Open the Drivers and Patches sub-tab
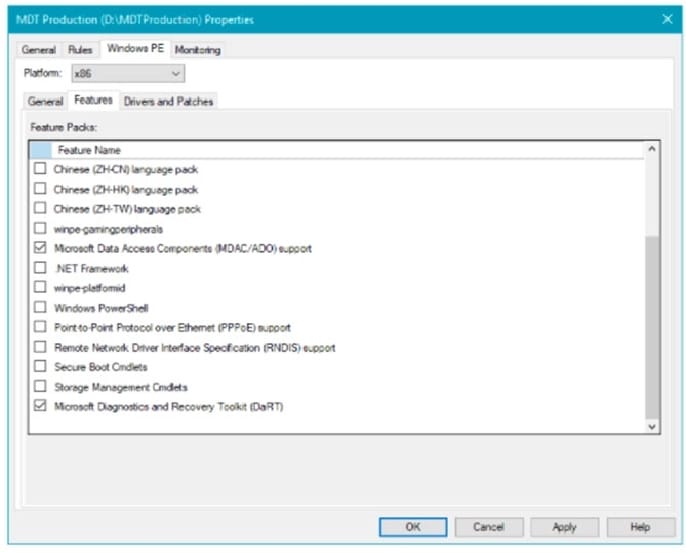Viewport: 686px width, 553px height. (x=168, y=102)
